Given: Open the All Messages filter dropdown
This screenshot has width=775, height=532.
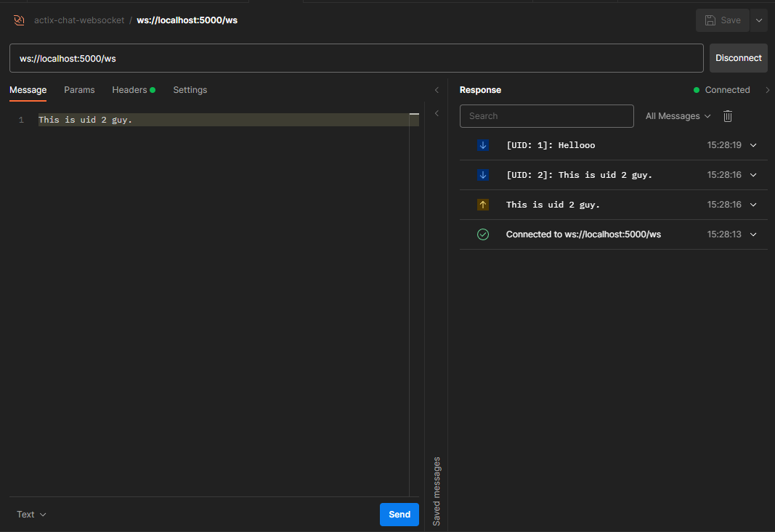Looking at the screenshot, I should [678, 116].
